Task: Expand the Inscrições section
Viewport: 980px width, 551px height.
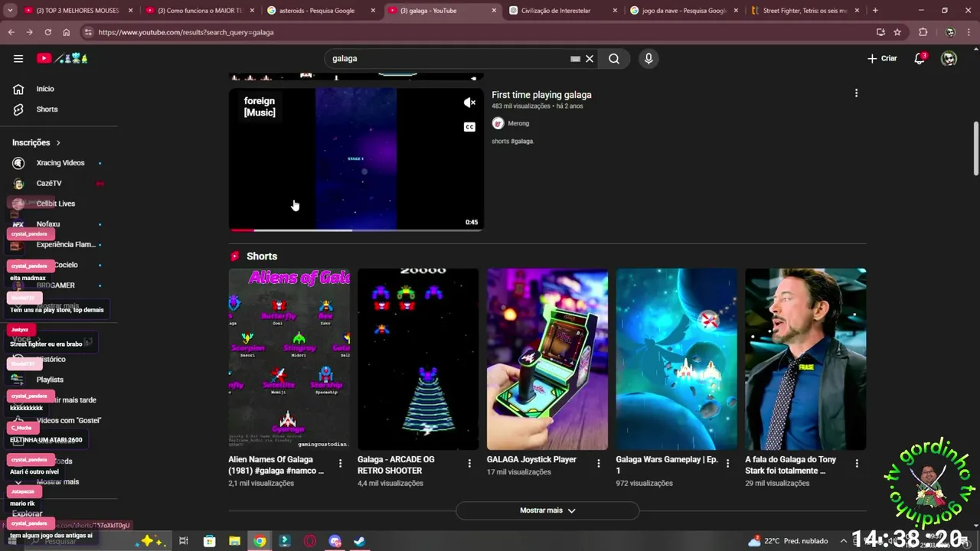Action: click(37, 142)
